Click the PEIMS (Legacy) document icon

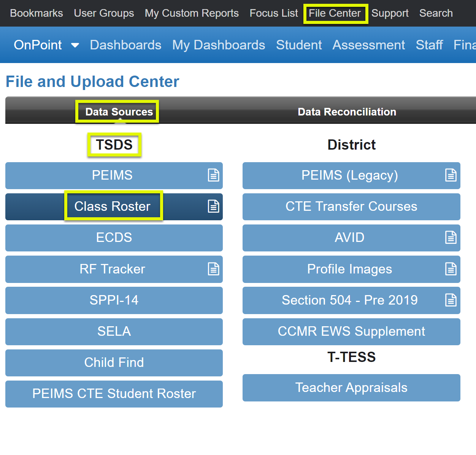451,175
